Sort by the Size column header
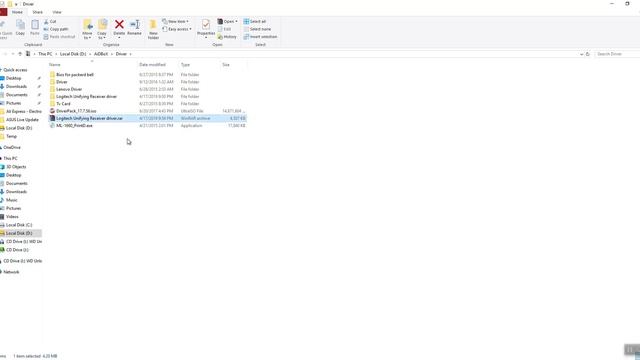This screenshot has height=360, width=640. click(x=226, y=64)
